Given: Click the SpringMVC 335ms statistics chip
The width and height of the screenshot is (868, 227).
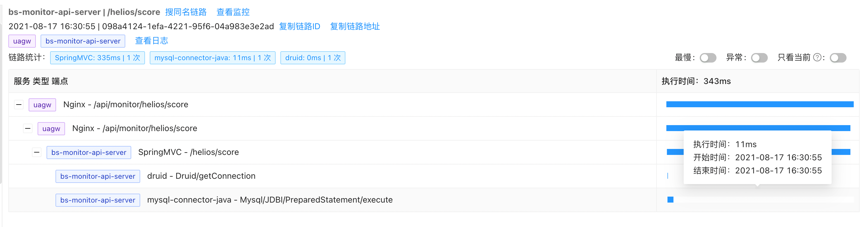Looking at the screenshot, I should 97,57.
